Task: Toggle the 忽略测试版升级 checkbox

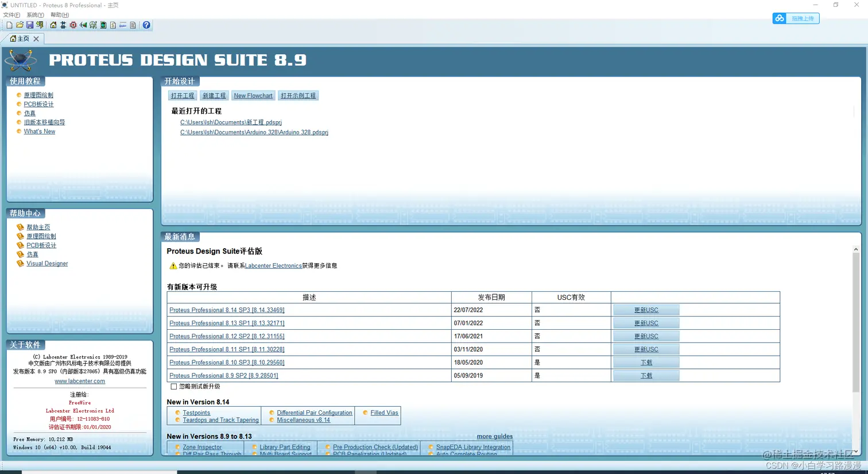Action: pyautogui.click(x=174, y=387)
